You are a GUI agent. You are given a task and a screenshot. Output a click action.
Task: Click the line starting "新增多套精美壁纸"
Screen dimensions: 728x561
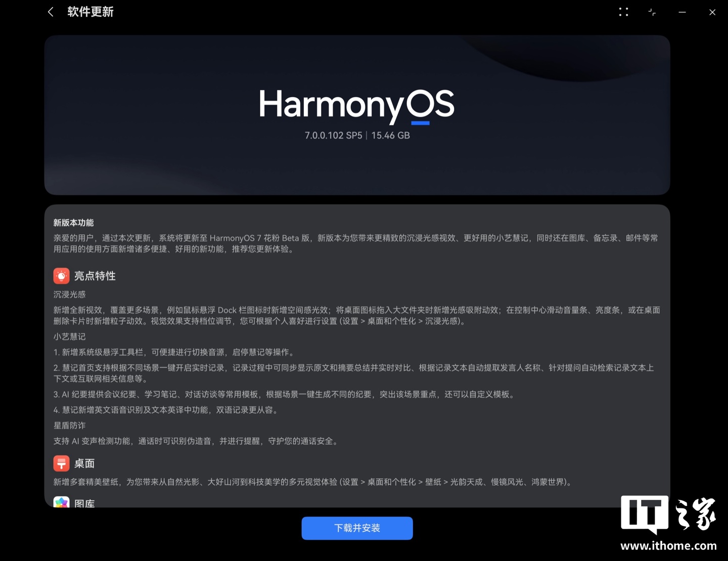pyautogui.click(x=314, y=482)
